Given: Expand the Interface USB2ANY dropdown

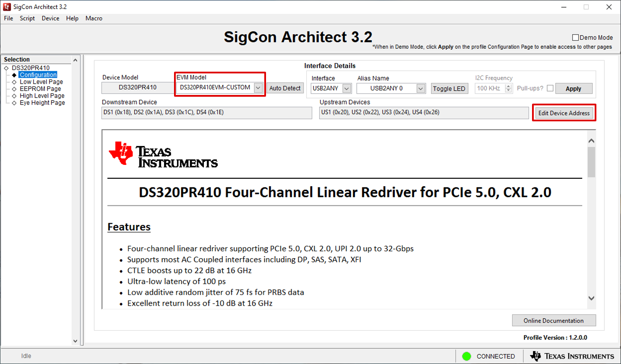Looking at the screenshot, I should 346,89.
